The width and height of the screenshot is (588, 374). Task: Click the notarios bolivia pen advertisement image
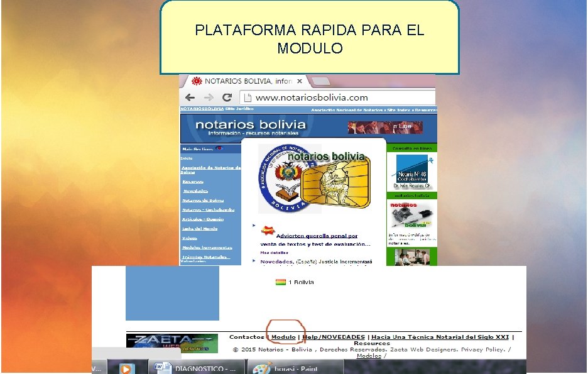tap(411, 214)
